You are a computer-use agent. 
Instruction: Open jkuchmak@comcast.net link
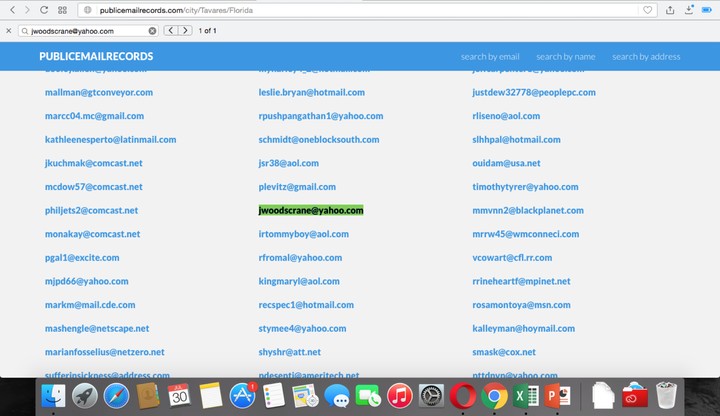pos(94,163)
